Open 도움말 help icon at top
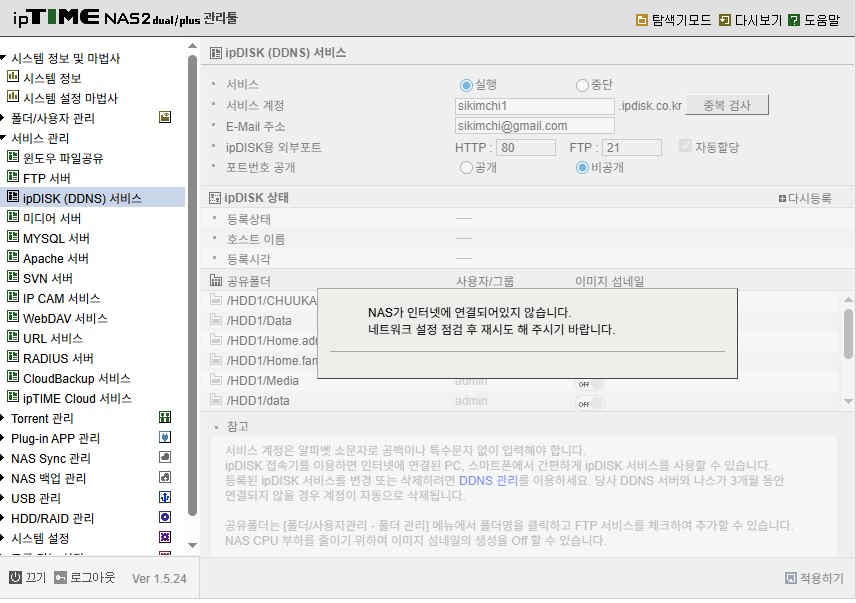This screenshot has height=603, width=856. click(x=794, y=20)
